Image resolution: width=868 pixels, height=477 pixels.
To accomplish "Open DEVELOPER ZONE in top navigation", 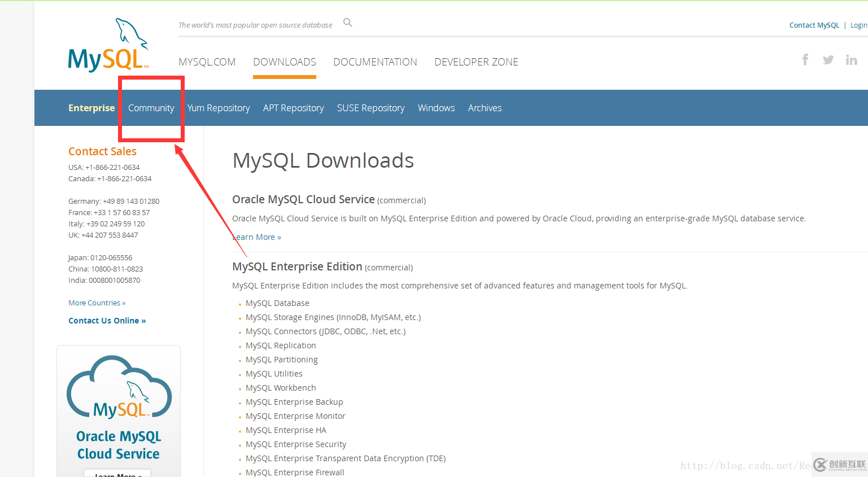I will [476, 62].
